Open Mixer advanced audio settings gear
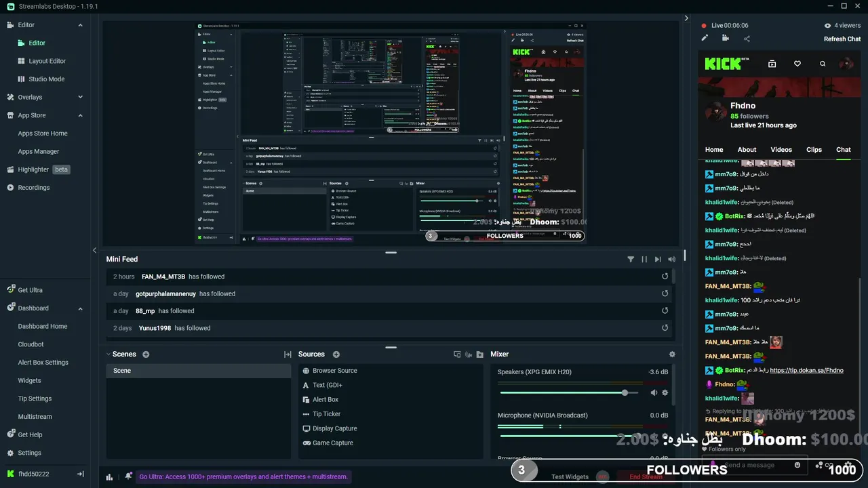 click(672, 354)
